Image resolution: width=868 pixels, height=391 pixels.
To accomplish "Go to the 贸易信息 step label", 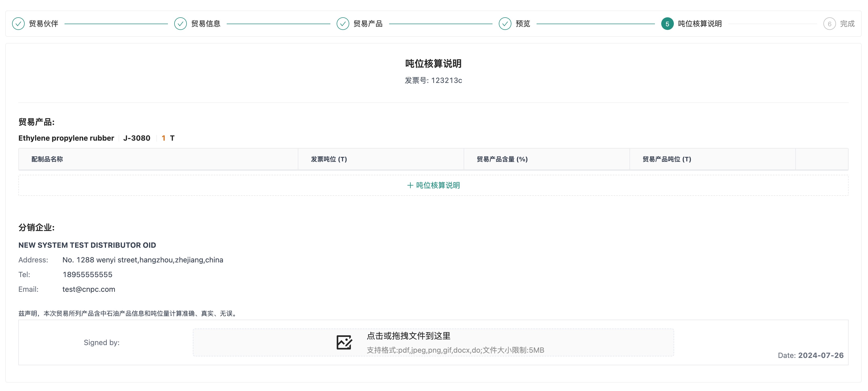I will [205, 24].
